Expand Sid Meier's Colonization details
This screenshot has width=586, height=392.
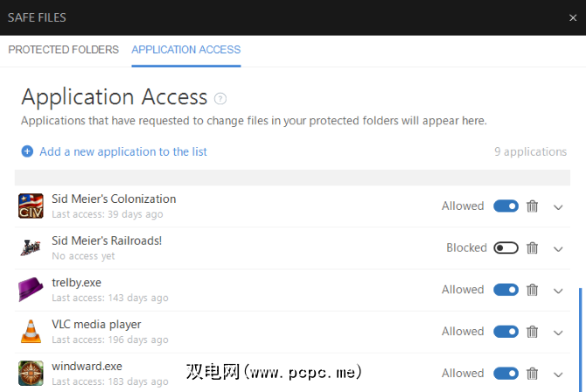tap(559, 206)
